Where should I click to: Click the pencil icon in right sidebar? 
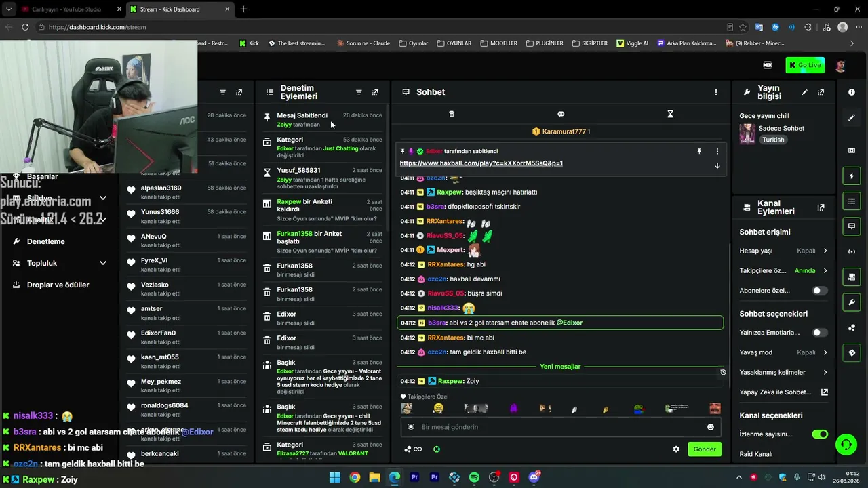click(852, 117)
